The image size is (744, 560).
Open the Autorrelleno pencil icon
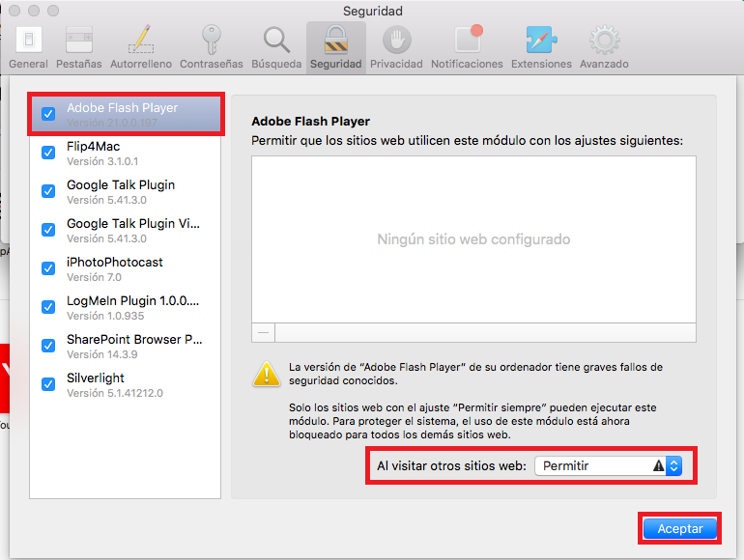pos(141,39)
